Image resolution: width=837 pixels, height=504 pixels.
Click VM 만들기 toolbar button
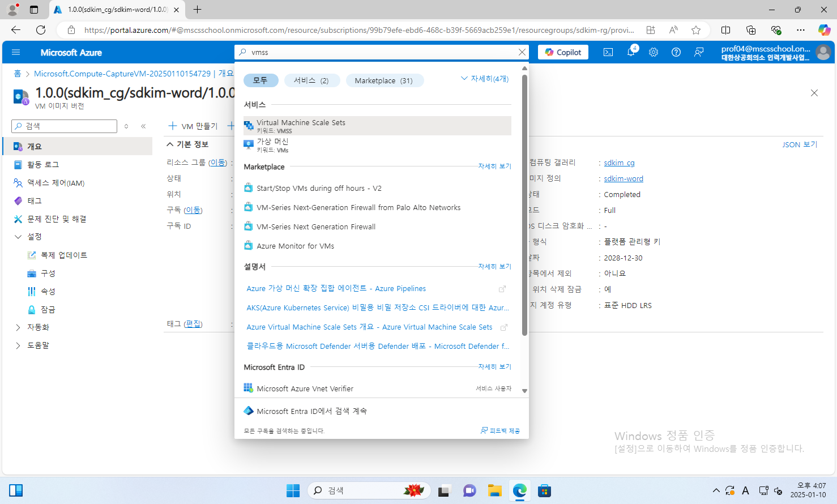(194, 126)
